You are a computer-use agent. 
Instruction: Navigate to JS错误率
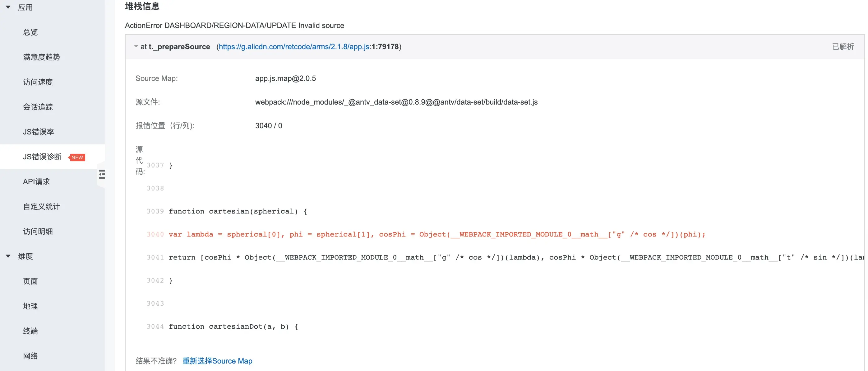coord(39,132)
